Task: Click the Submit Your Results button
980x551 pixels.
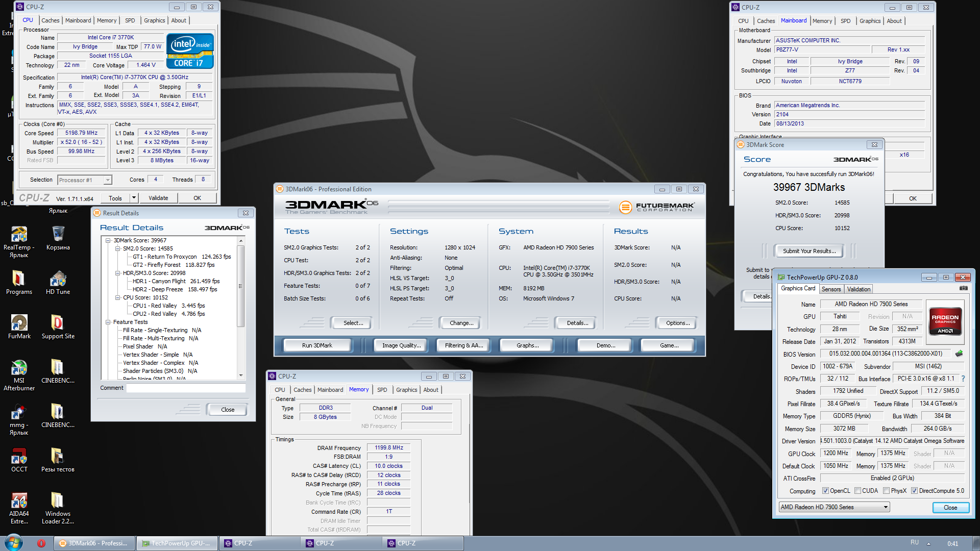Action: pos(809,251)
